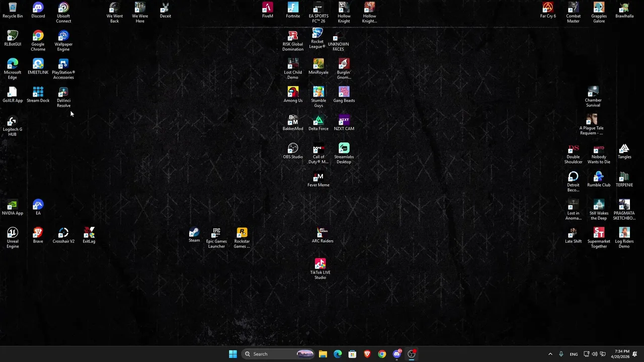Select the Delta Force shortcut

(x=318, y=123)
